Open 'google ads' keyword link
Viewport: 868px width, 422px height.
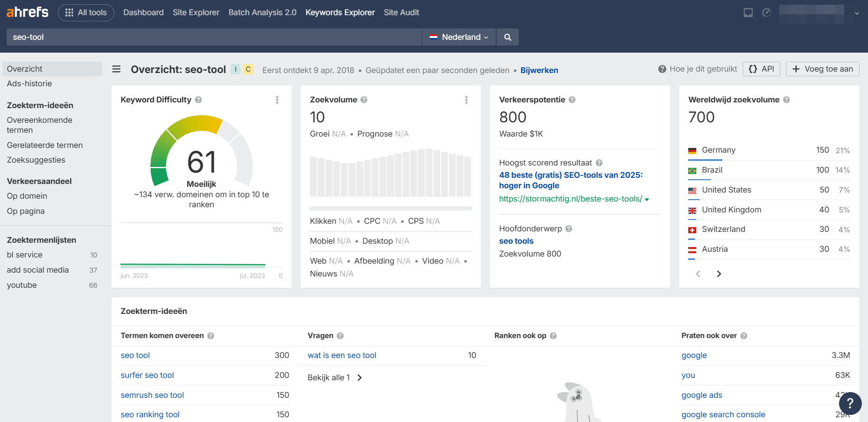pos(702,395)
